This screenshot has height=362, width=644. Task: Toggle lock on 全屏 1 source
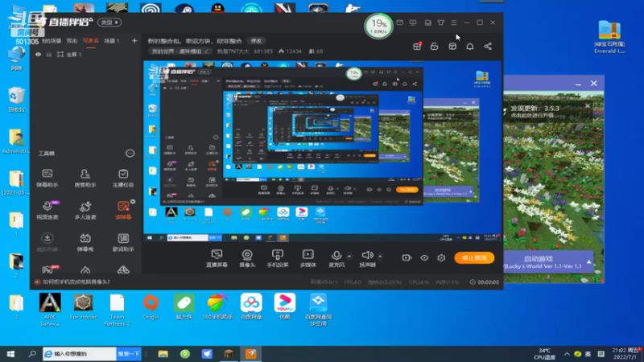tap(49, 54)
